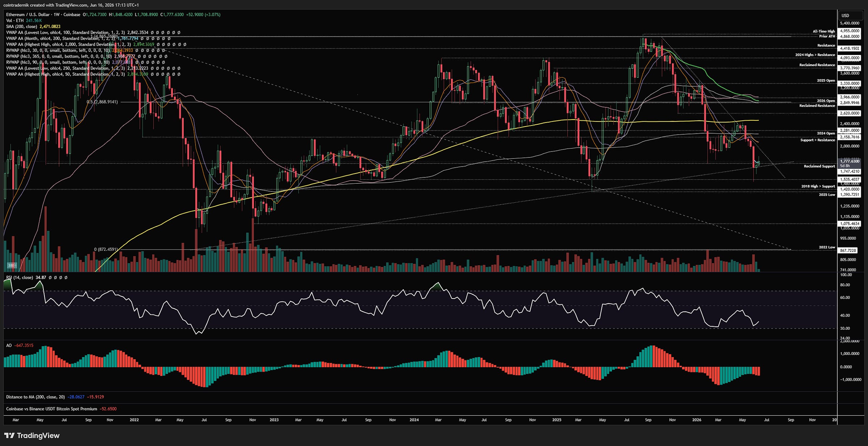Click the low price value 1,708.8900
The width and height of the screenshot is (868, 446).
coord(148,14)
